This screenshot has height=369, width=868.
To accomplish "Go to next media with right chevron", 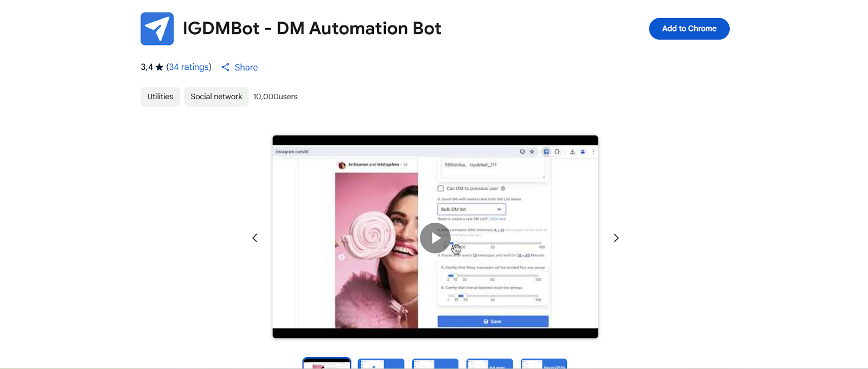I will (616, 238).
